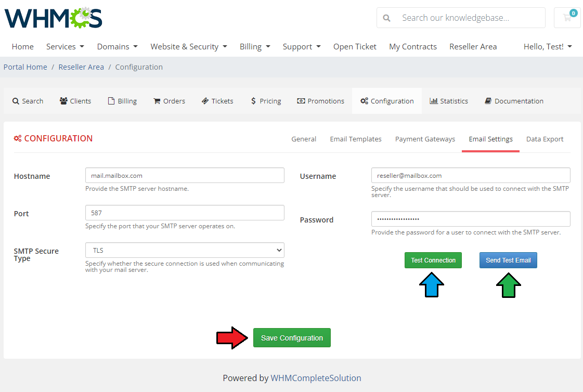583x392 pixels.
Task: Go to Home in the main menu
Action: pos(23,47)
